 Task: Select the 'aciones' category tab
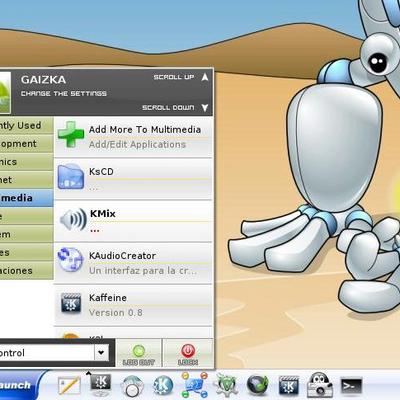(x=27, y=271)
